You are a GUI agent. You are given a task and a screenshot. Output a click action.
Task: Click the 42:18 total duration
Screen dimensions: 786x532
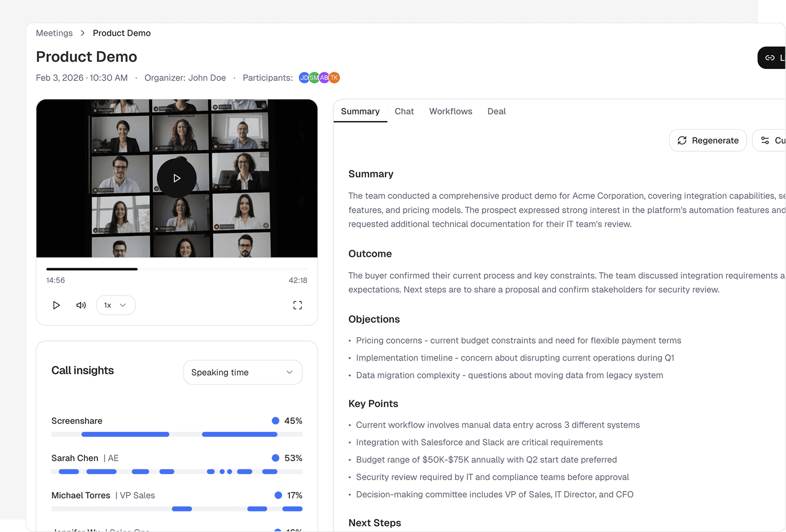[x=298, y=281]
